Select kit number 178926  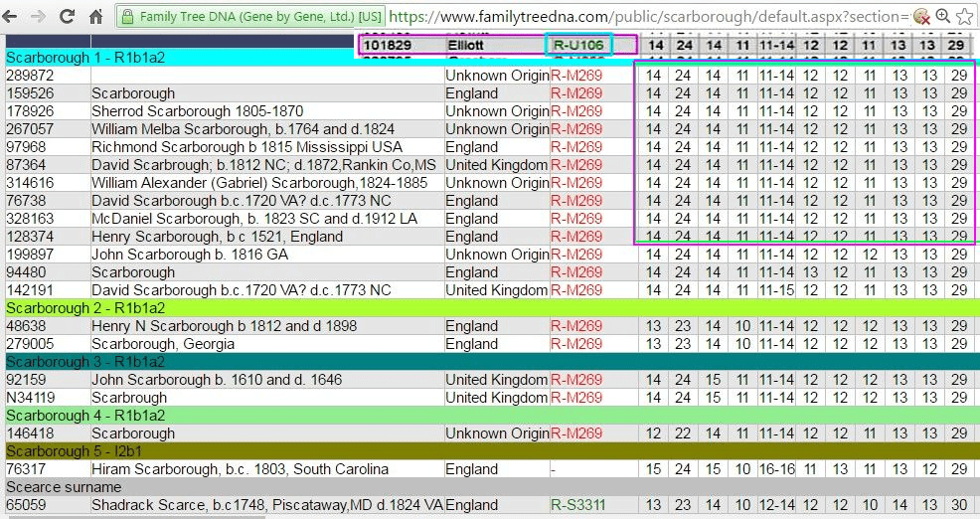tap(30, 111)
